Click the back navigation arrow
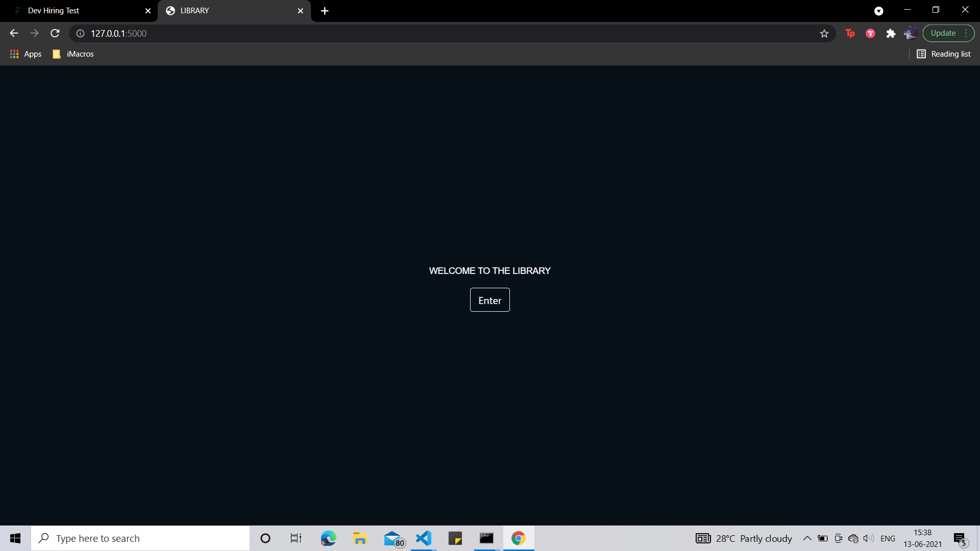980x551 pixels. [13, 33]
